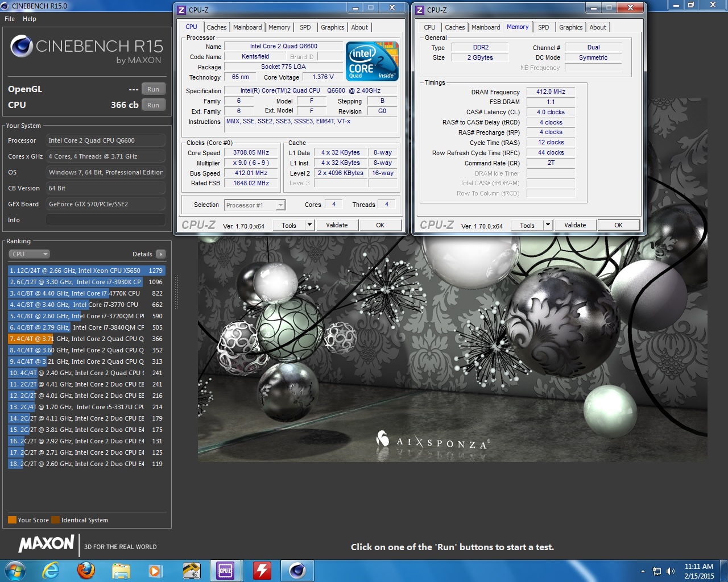This screenshot has width=728, height=582.
Task: Select ranking row 2 Core i7-3930K
Action: point(86,282)
